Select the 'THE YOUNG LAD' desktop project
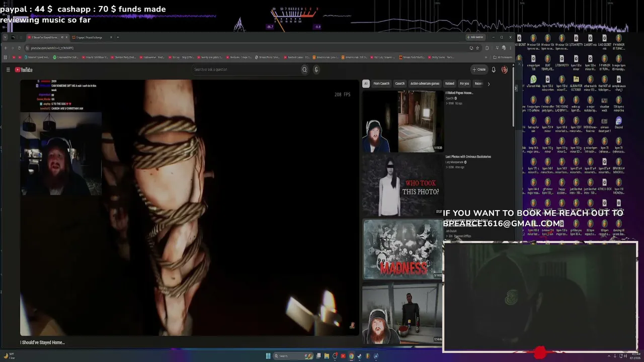The image size is (644, 362). 562,103
